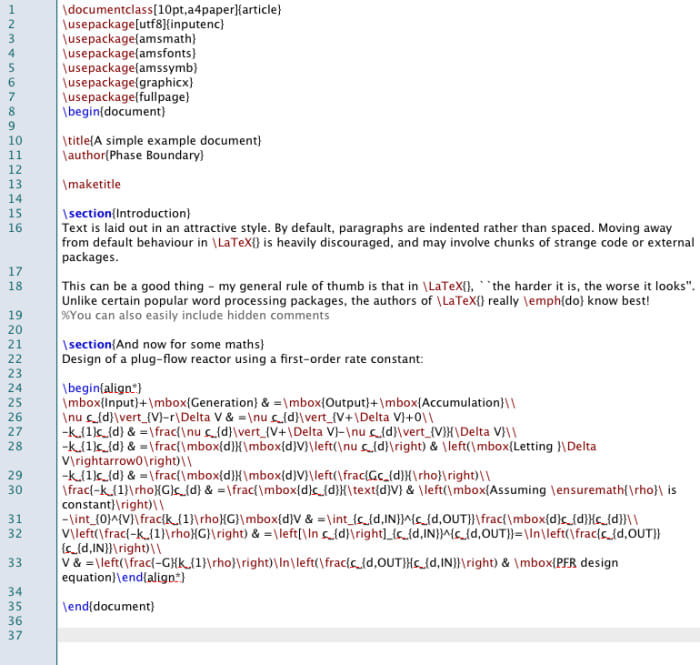Click line number 24 in the gutter
The width and height of the screenshot is (700, 665).
pyautogui.click(x=15, y=388)
